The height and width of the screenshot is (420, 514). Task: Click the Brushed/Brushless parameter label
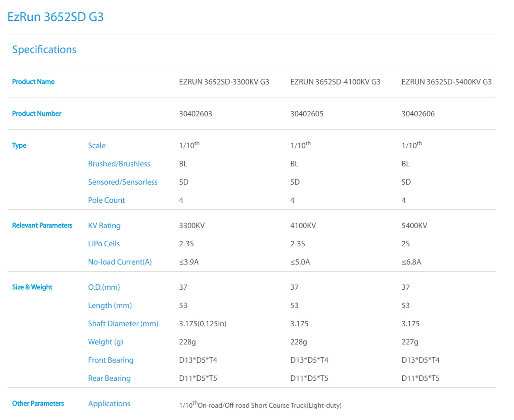point(119,164)
